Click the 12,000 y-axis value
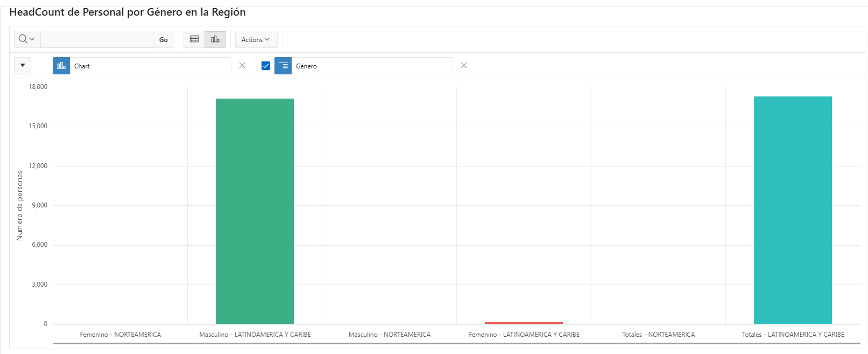The height and width of the screenshot is (354, 868). tap(38, 166)
